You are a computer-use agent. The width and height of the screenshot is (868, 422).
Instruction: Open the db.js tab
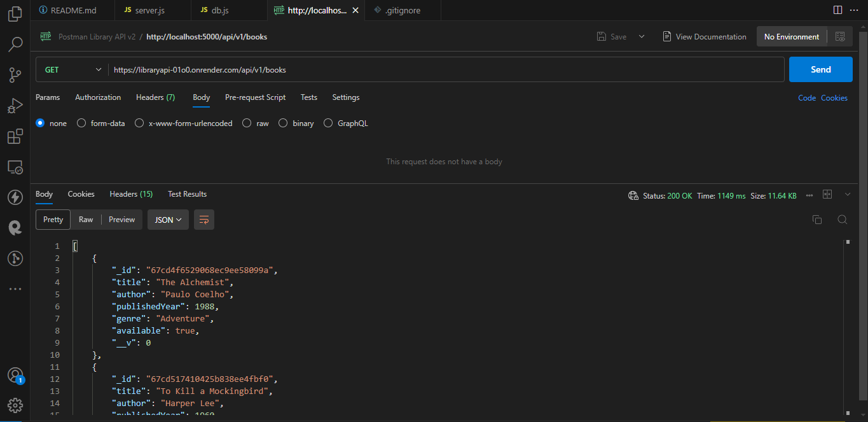[228, 10]
